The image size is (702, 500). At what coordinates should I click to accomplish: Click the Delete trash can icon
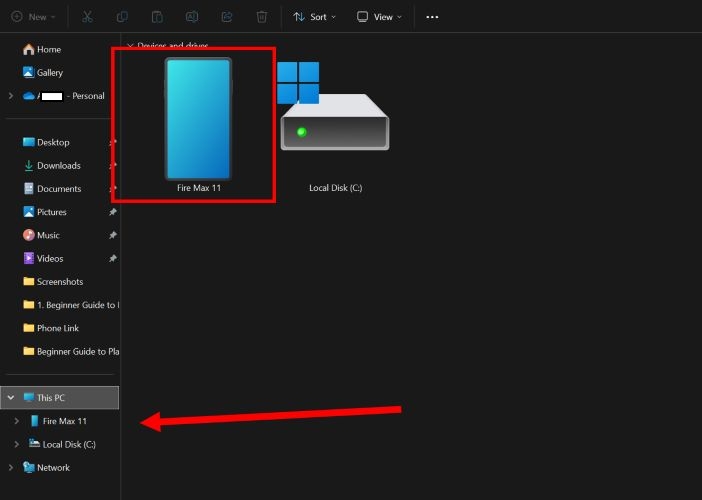coord(261,17)
